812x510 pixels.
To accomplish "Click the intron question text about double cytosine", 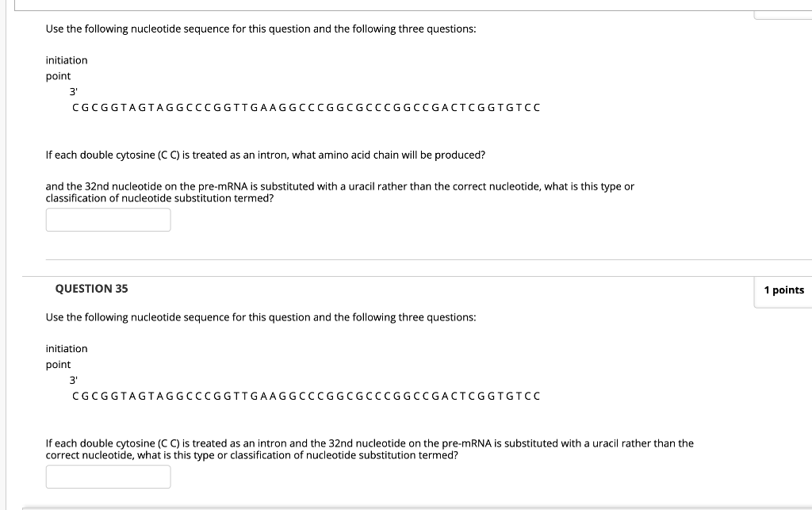I will tap(265, 154).
